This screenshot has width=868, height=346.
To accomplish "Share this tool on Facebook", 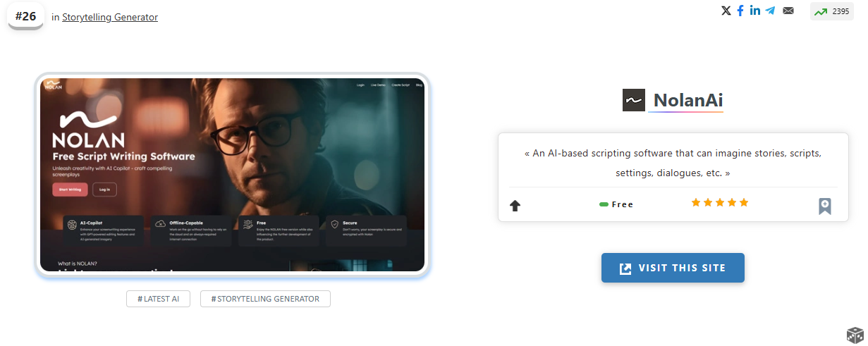I will point(740,11).
